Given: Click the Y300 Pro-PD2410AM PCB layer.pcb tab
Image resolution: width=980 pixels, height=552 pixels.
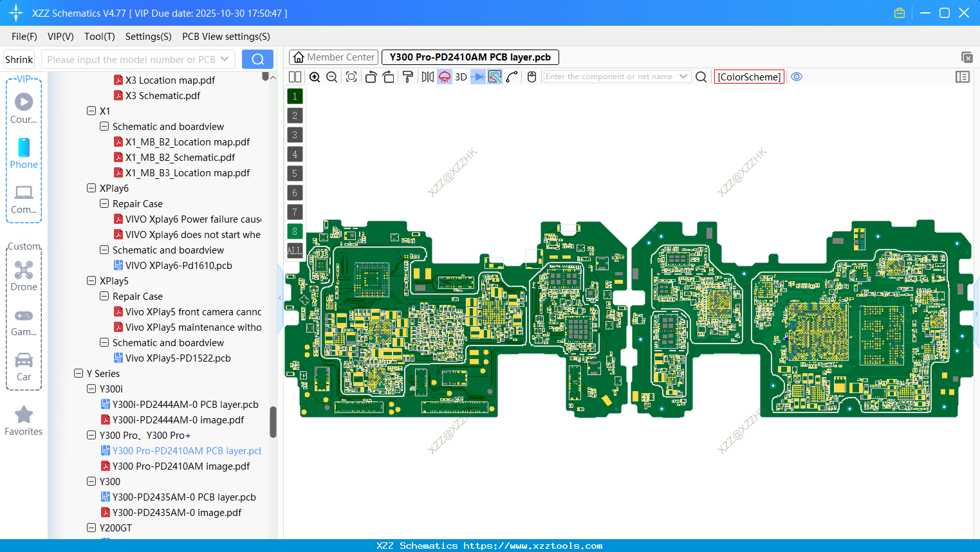Looking at the screenshot, I should 470,57.
